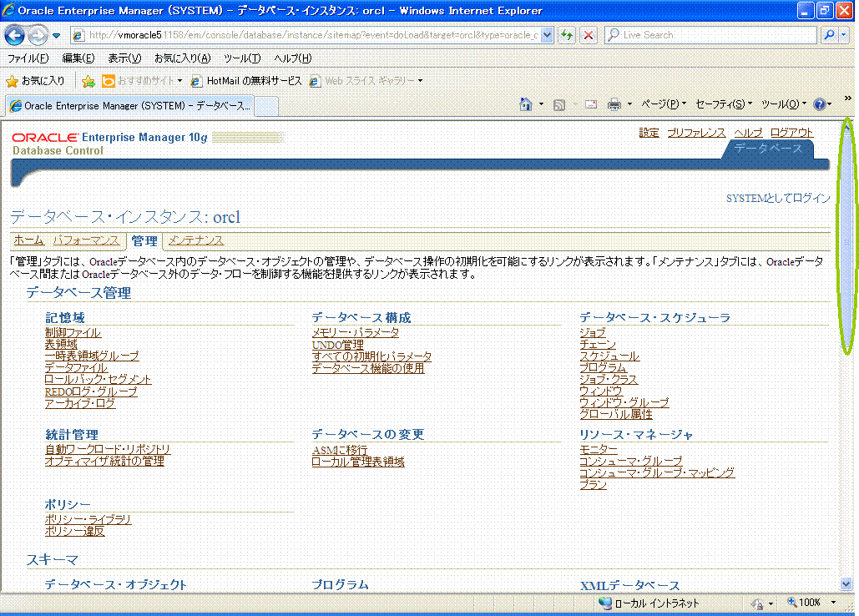This screenshot has width=859, height=616.
Task: Open the 表示(V) menu
Action: coord(124,58)
